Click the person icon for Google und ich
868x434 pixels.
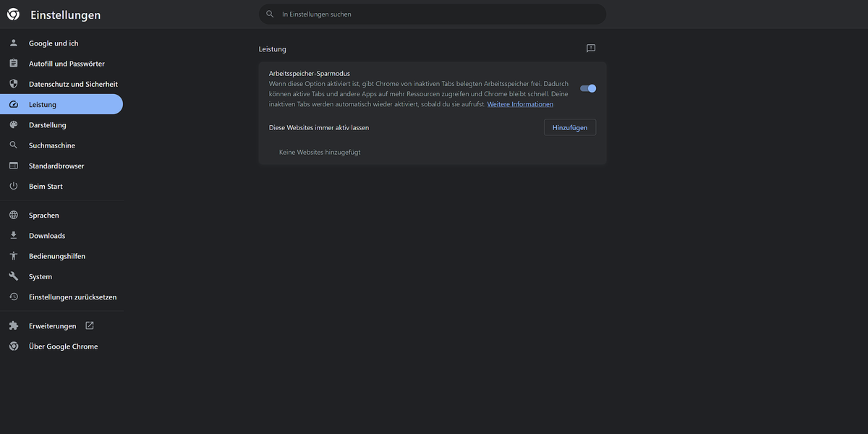13,43
